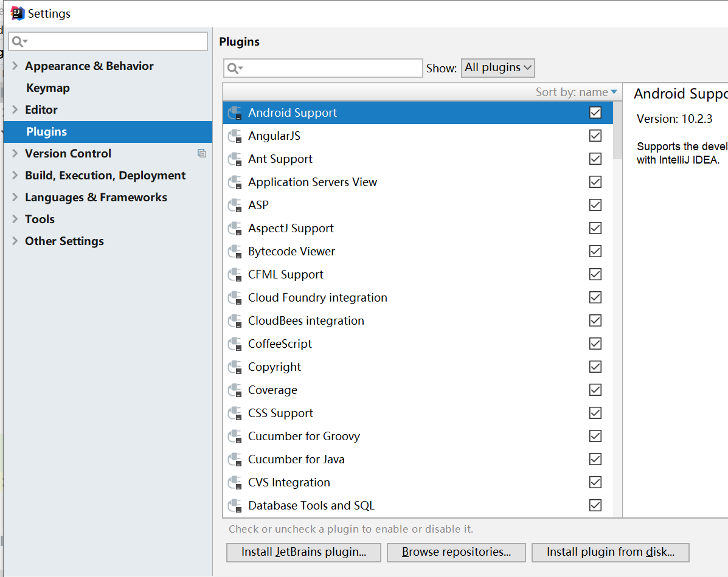
Task: Uncheck the Coverage plugin checkbox
Action: pos(595,390)
